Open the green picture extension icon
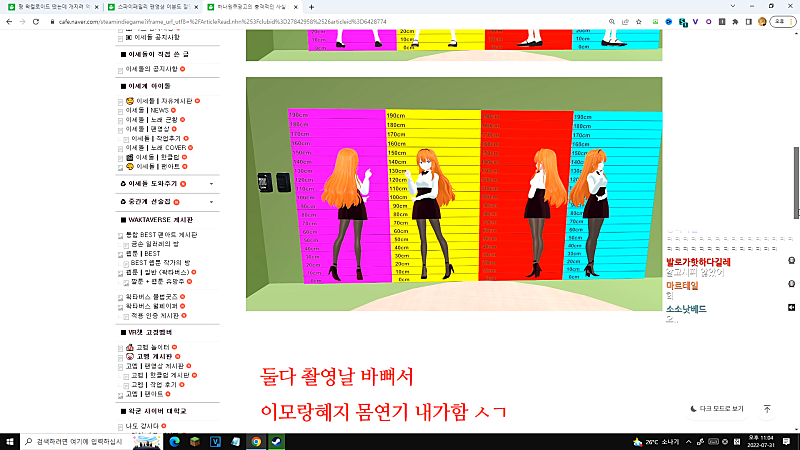800x450 pixels. coord(656,22)
